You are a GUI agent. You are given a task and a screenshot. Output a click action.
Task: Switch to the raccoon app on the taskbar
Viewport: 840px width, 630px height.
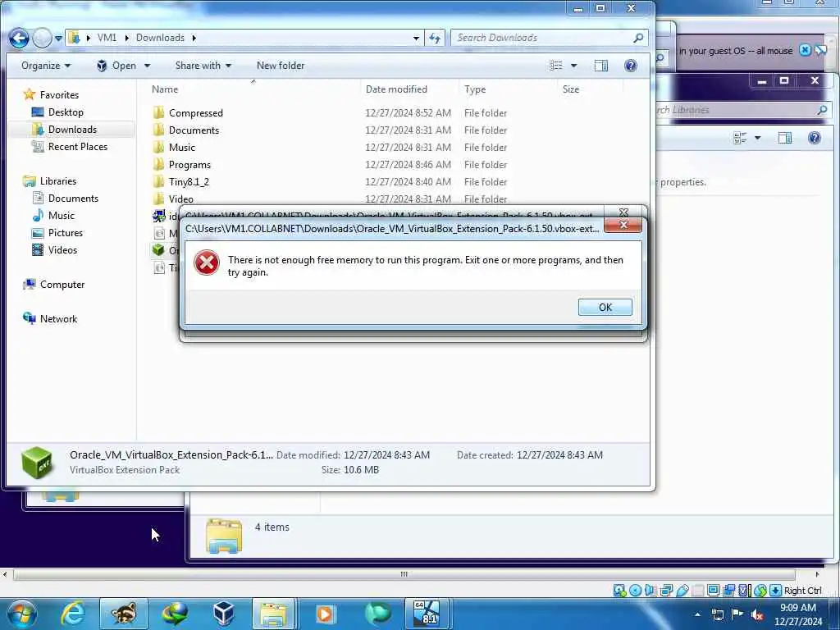click(x=124, y=614)
